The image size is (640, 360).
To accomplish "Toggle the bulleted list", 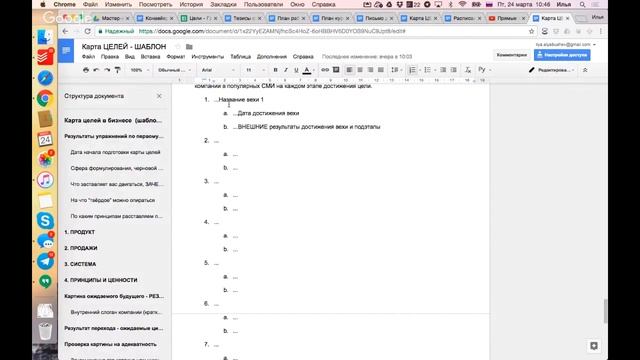I will (x=428, y=70).
